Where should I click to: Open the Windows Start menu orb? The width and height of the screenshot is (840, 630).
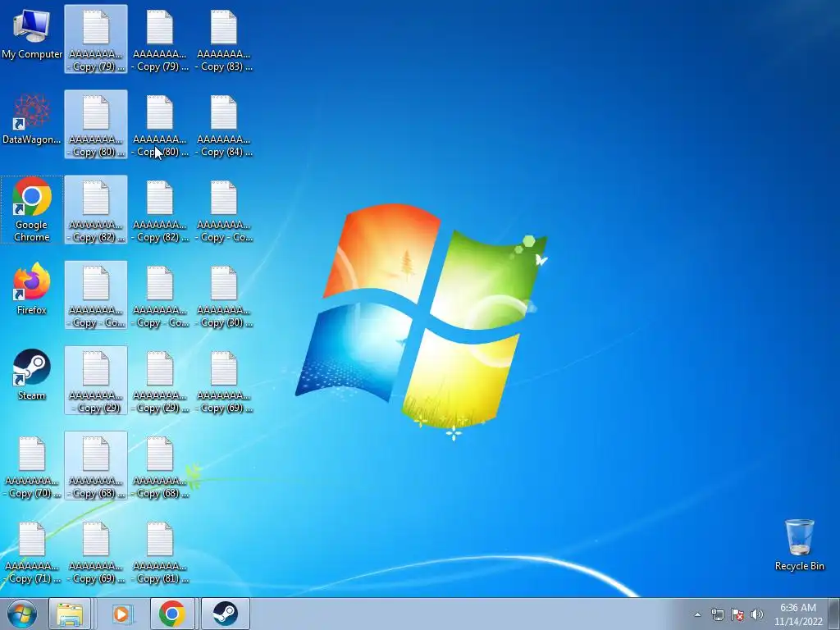tap(22, 614)
